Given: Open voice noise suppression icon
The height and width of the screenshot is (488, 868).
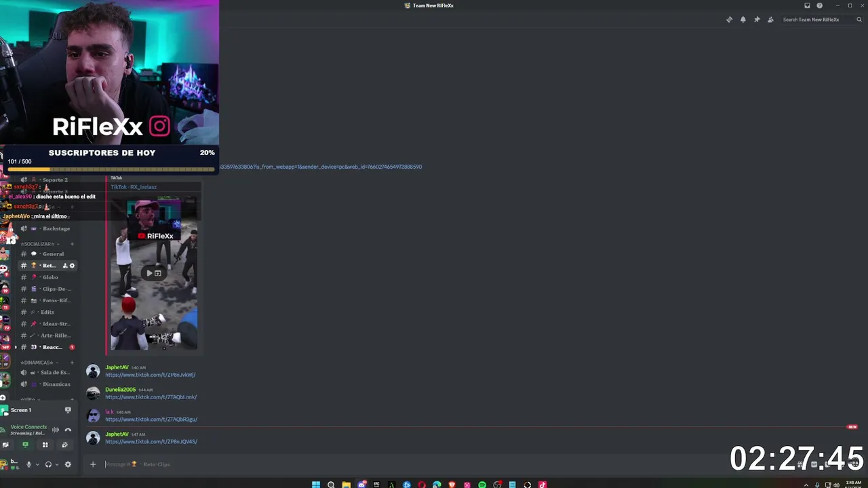Looking at the screenshot, I should click(56, 430).
